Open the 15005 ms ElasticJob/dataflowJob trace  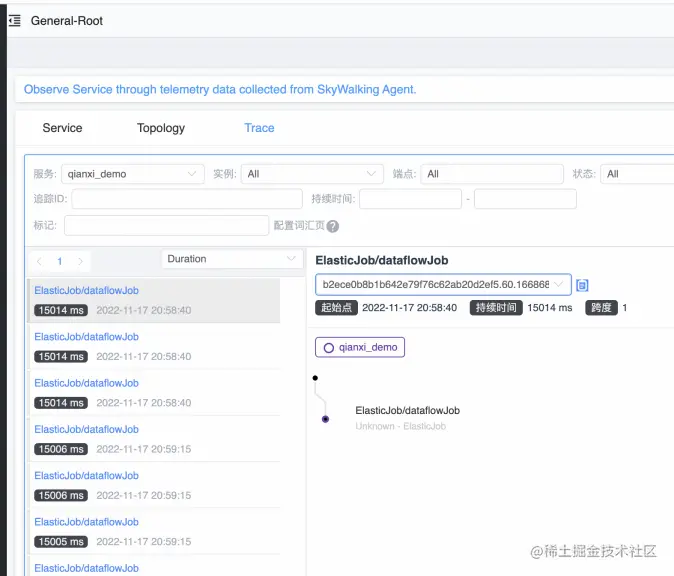[154, 532]
